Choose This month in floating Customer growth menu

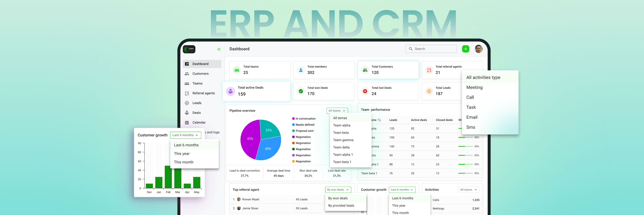click(195, 162)
